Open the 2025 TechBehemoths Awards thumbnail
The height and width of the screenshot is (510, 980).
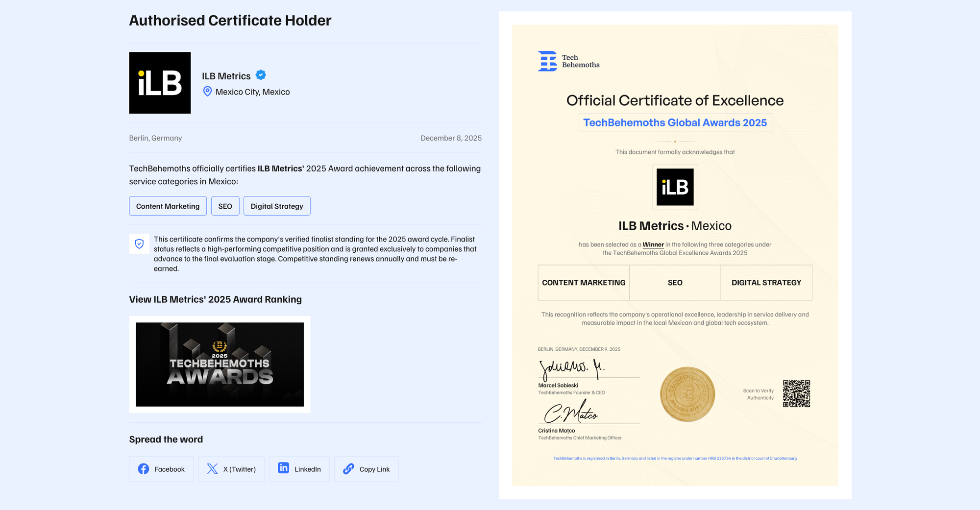pos(220,364)
